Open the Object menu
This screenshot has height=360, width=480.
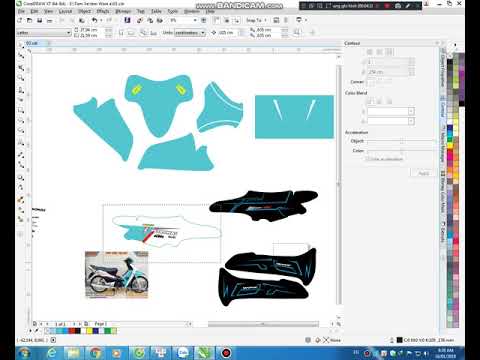pos(84,11)
